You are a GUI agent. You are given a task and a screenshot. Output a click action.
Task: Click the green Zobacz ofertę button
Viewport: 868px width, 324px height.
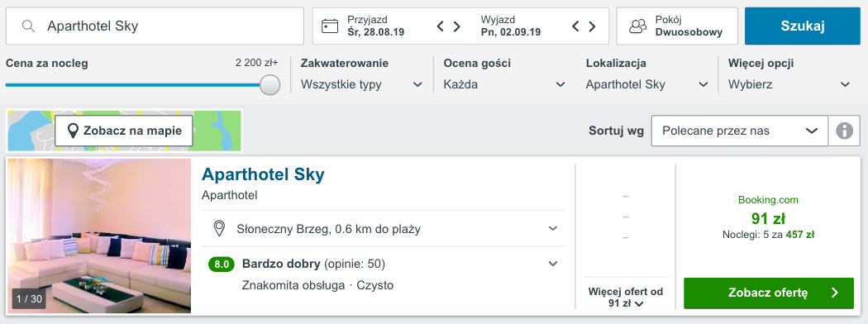tap(769, 293)
